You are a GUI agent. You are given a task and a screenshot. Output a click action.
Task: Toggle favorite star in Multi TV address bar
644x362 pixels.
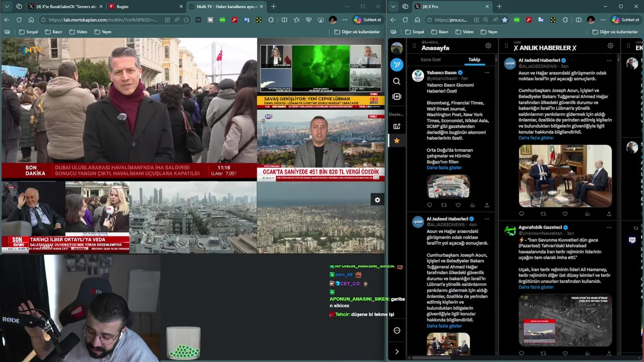(x=187, y=20)
